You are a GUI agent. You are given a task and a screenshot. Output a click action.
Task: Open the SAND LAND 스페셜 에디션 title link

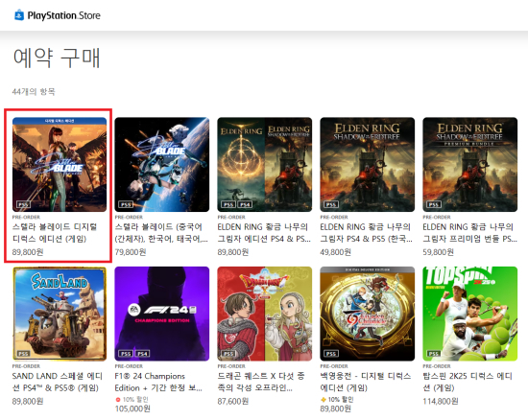(58, 382)
